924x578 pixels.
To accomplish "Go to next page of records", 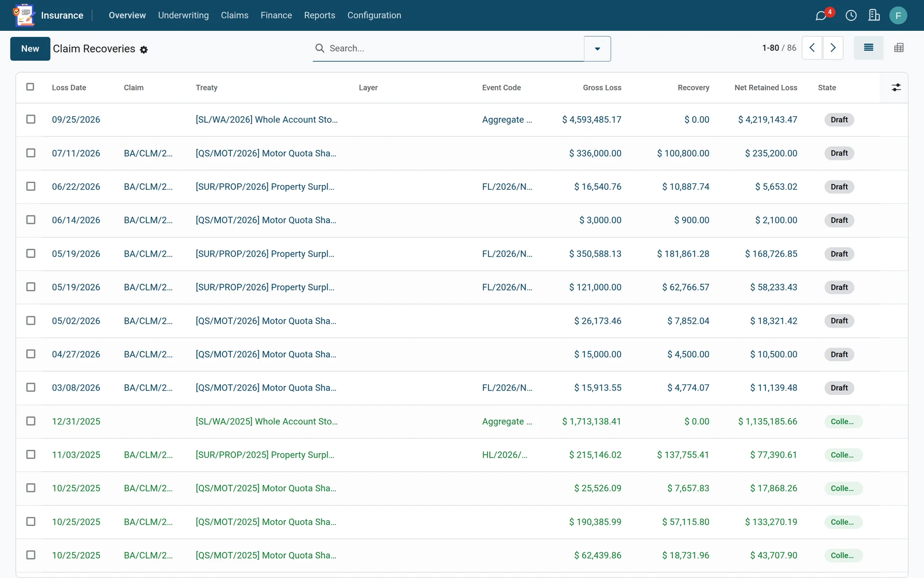I will click(x=833, y=48).
